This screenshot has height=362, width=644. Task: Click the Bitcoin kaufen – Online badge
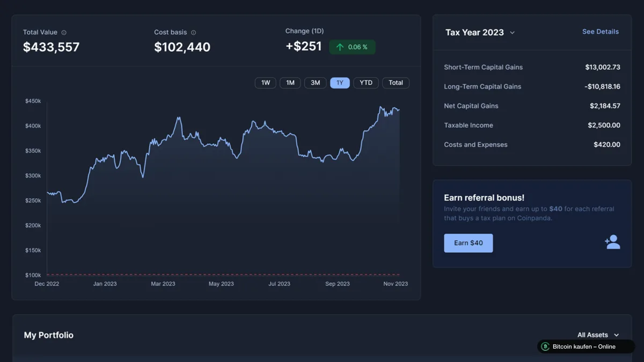tap(586, 346)
